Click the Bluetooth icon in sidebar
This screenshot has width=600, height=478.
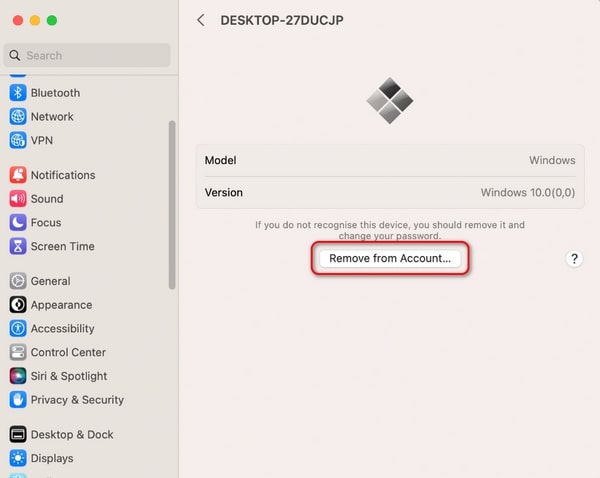pos(18,93)
